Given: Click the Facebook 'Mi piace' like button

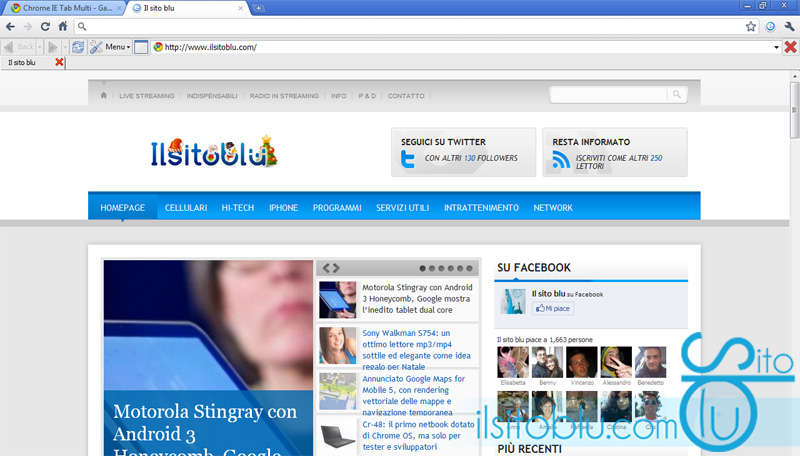Looking at the screenshot, I should pyautogui.click(x=553, y=308).
